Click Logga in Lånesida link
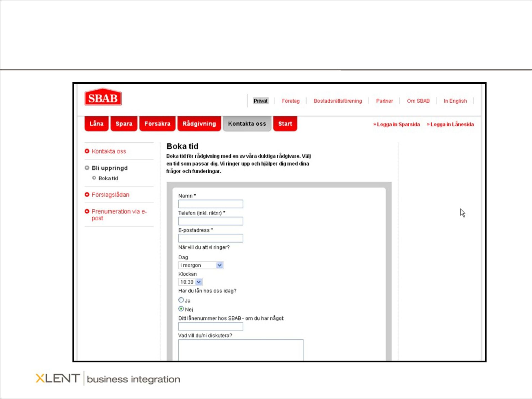Image resolution: width=532 pixels, height=399 pixels. 450,124
